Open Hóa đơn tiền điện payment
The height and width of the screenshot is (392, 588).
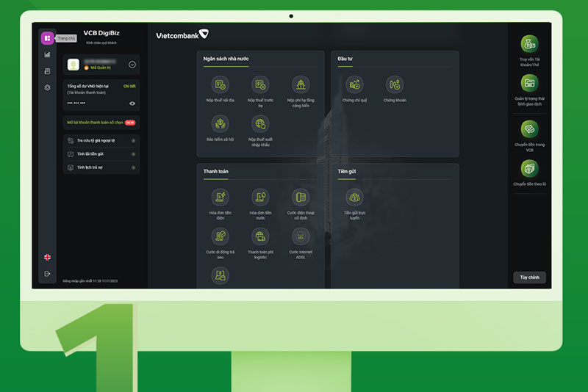(220, 197)
